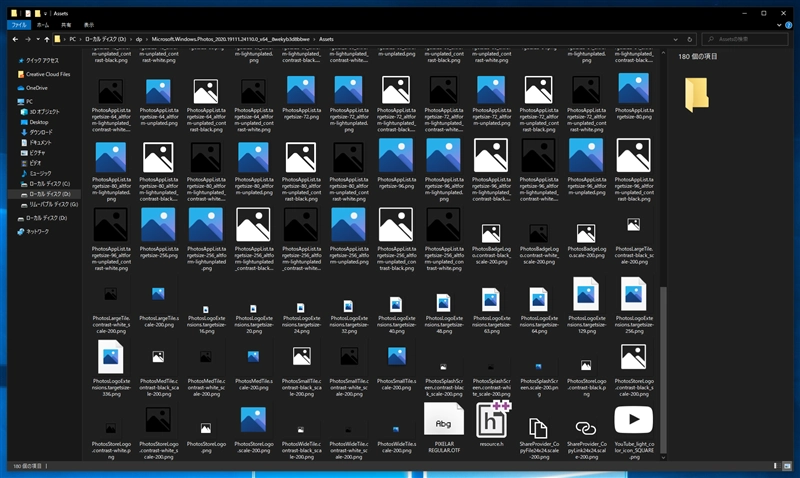Select PhotosLargeTile.scale-200.png file
Image resolution: width=800 pixels, height=478 pixels.
click(x=159, y=306)
